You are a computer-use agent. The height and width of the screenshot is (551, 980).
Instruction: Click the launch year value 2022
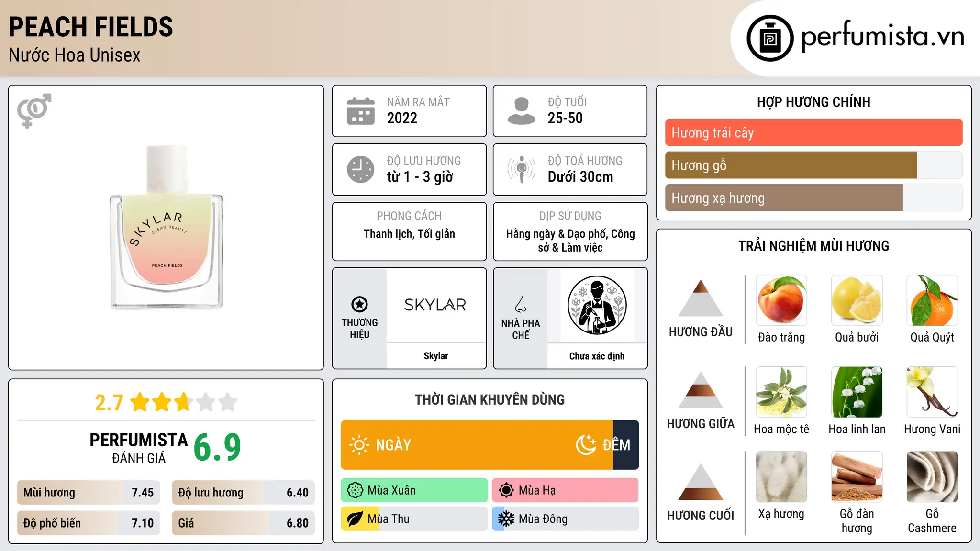tap(402, 118)
